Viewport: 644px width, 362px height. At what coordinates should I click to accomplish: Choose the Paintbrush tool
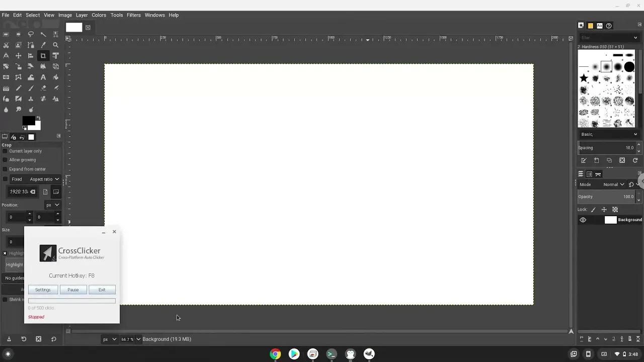point(31,88)
